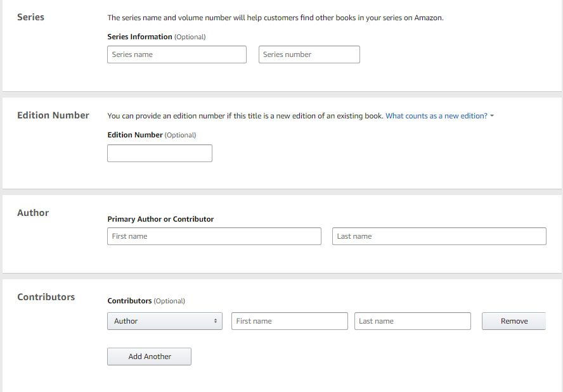Click the Edition Number (Optional) field label
Image resolution: width=563 pixels, height=392 pixels.
tap(152, 135)
